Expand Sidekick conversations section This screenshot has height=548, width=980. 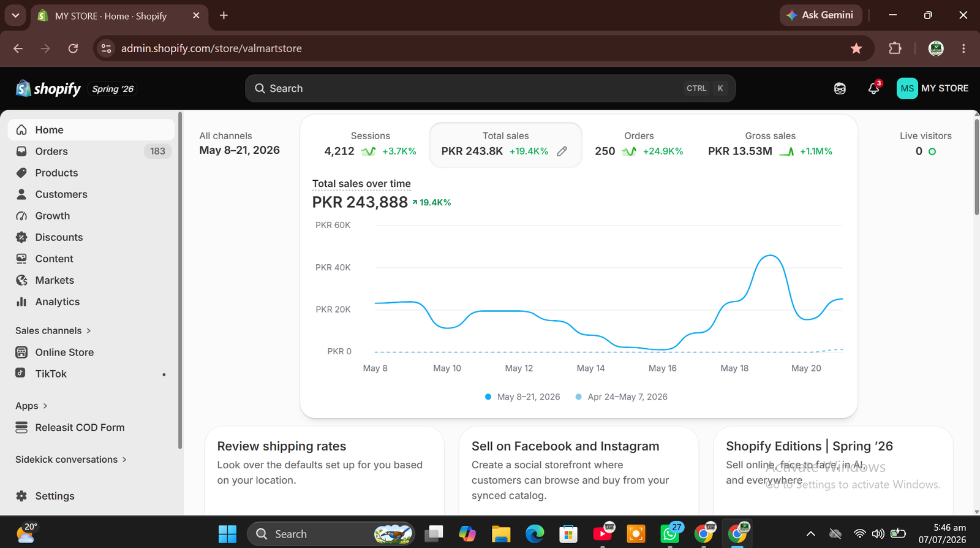71,459
